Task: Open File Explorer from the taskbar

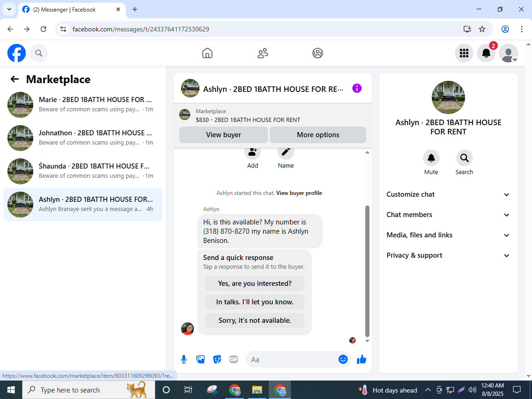Action: (257, 390)
